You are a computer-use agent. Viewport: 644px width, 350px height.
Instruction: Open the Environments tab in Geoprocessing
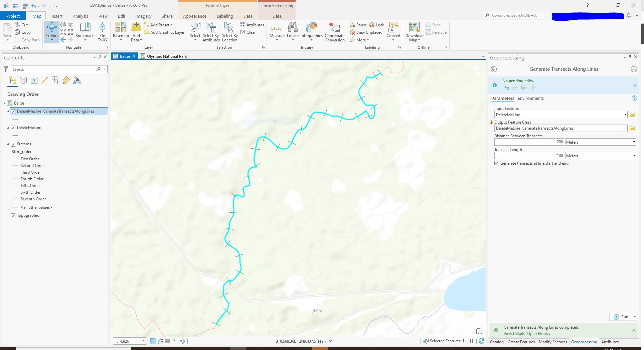(530, 98)
